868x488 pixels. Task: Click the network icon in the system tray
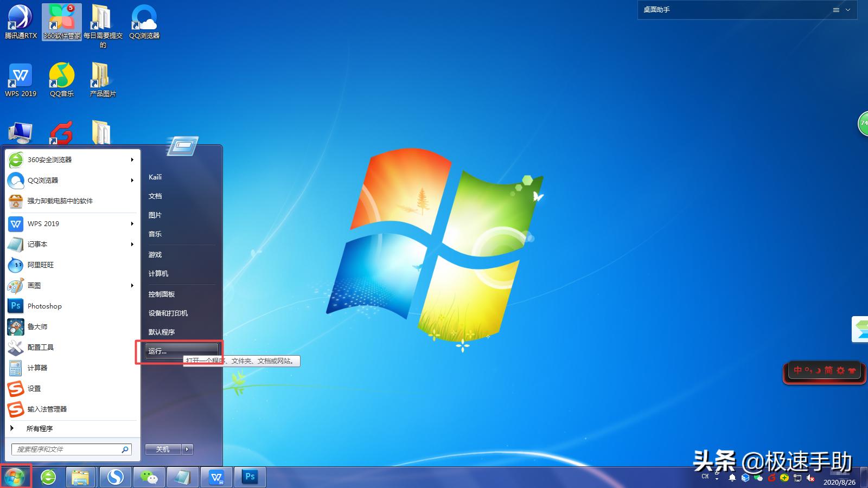tap(797, 478)
